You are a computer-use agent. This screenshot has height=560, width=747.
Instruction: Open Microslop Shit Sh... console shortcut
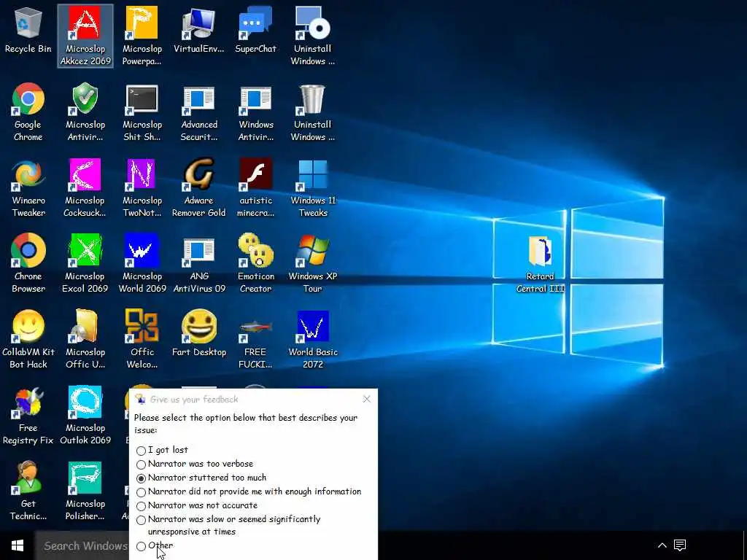142,112
